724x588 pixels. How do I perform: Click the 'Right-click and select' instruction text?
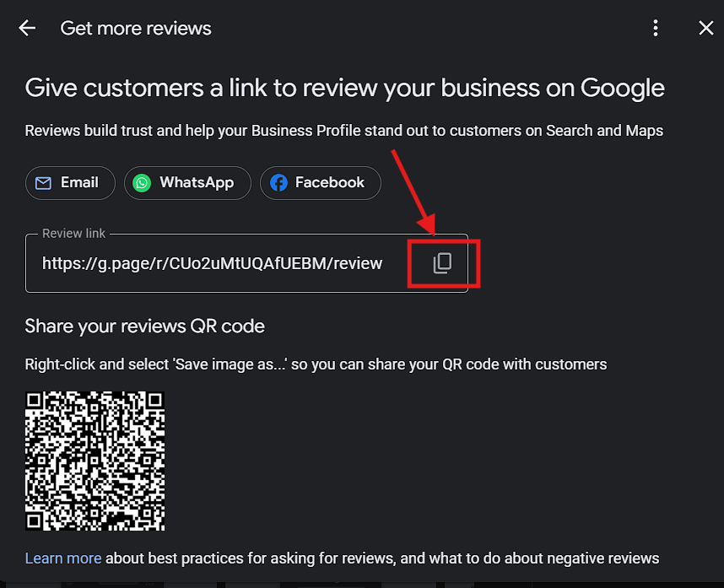(x=316, y=364)
